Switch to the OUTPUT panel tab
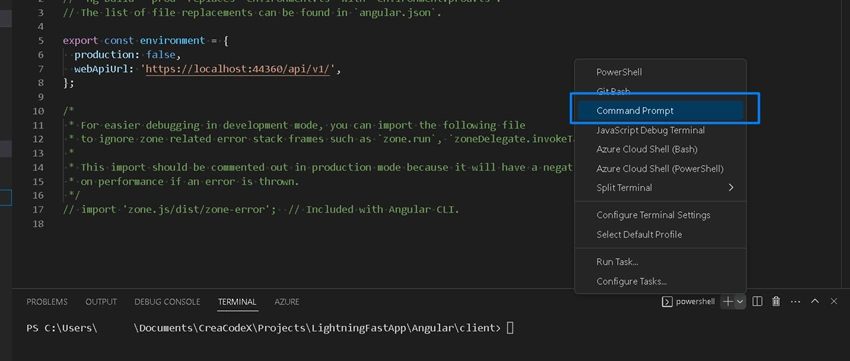The height and width of the screenshot is (361, 850). point(101,302)
